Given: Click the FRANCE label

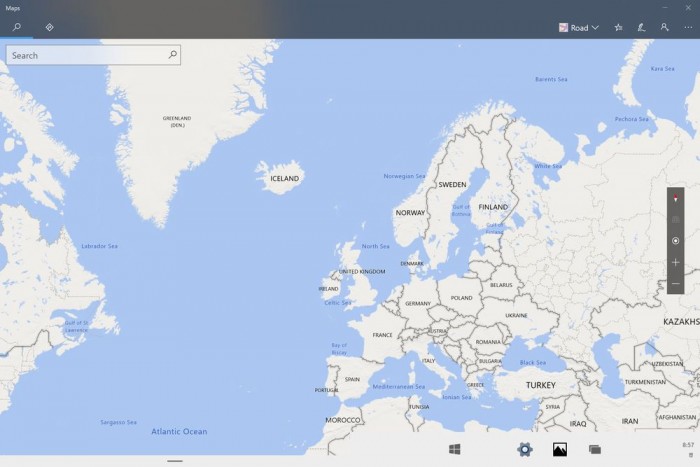Looking at the screenshot, I should click(x=383, y=335).
